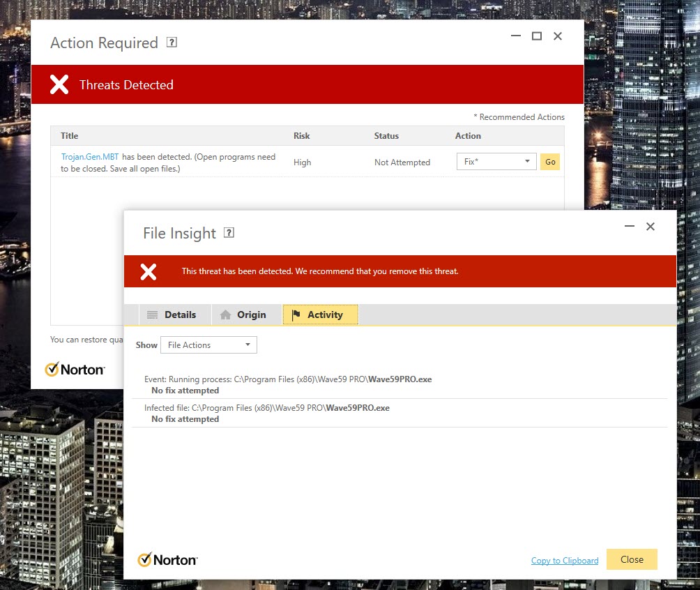Click the Risk column header
Viewport: 700px width, 590px height.
pyautogui.click(x=302, y=136)
